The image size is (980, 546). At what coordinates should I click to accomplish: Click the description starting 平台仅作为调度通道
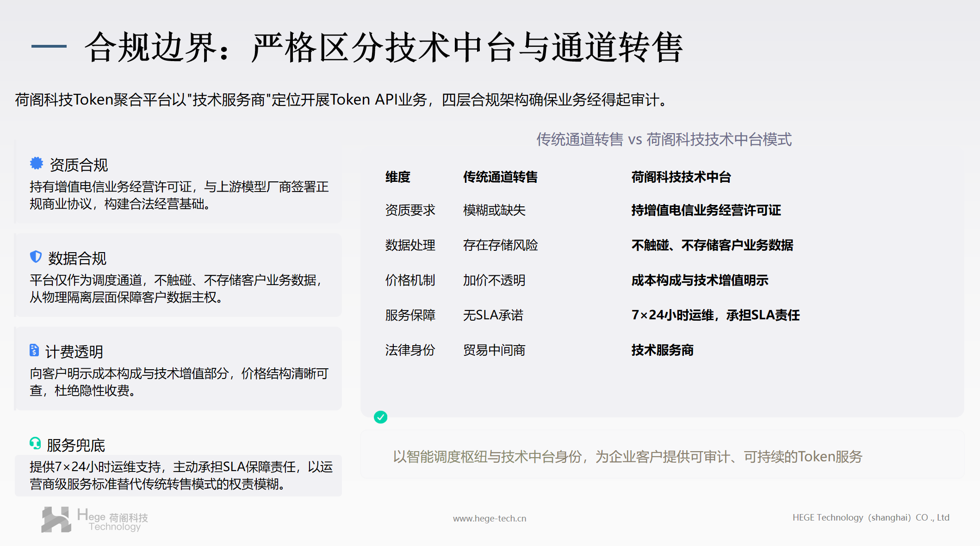(176, 289)
